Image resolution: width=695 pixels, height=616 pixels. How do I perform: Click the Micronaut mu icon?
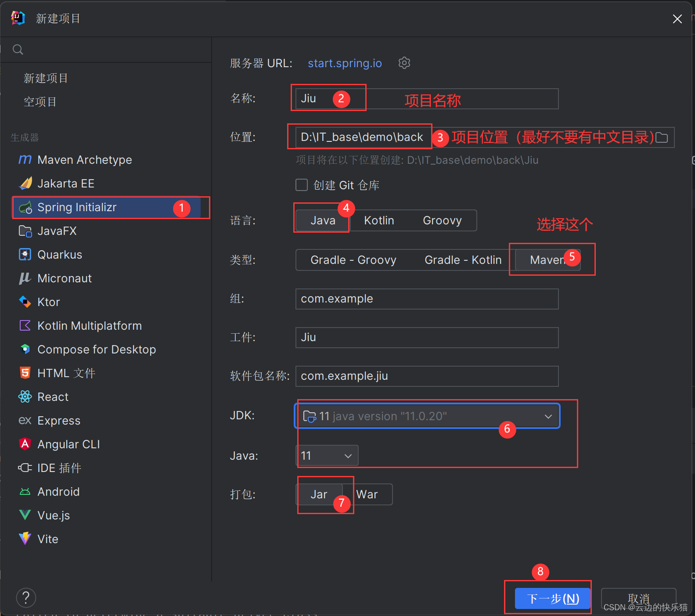tap(25, 278)
